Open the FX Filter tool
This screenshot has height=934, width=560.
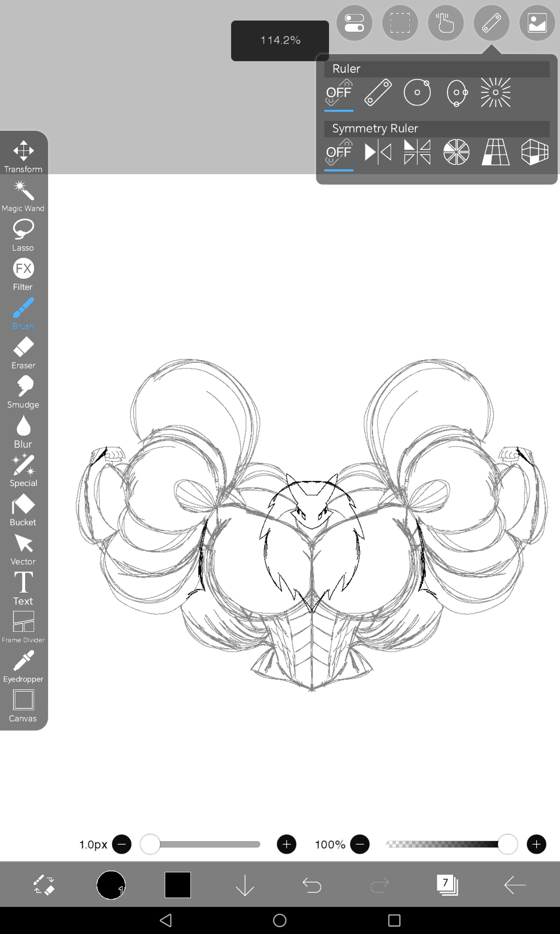[x=23, y=275]
